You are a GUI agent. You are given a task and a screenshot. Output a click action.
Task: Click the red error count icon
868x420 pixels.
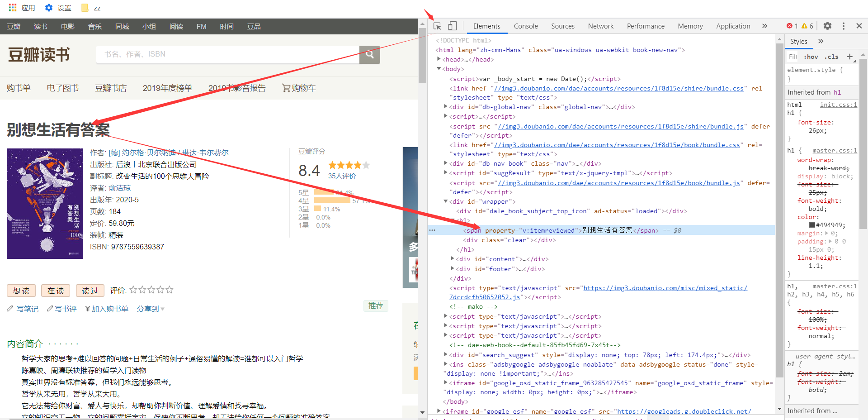789,26
